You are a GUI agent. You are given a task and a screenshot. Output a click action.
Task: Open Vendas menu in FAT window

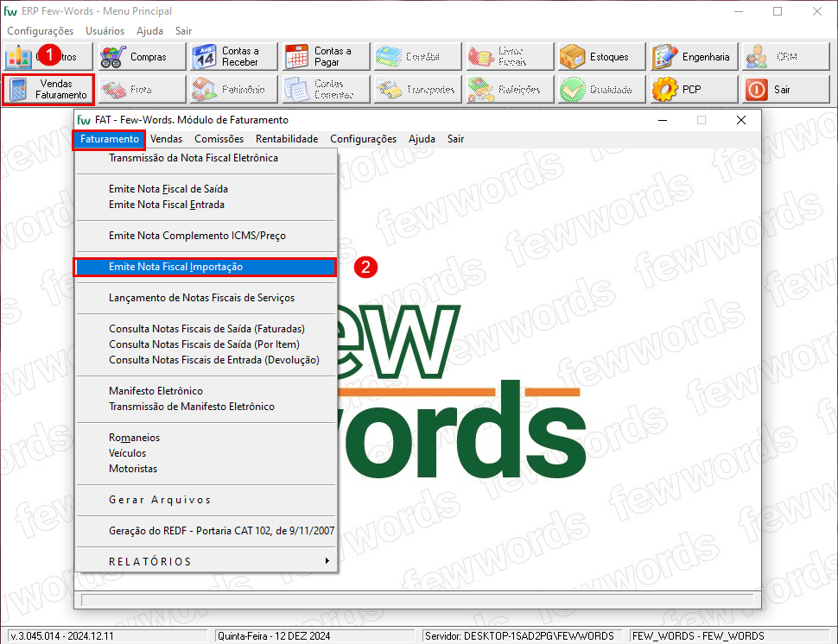[x=166, y=139]
